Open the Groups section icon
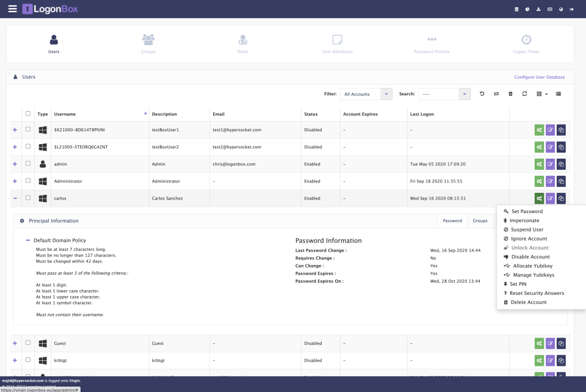Image resolution: width=586 pixels, height=392 pixels. click(148, 39)
